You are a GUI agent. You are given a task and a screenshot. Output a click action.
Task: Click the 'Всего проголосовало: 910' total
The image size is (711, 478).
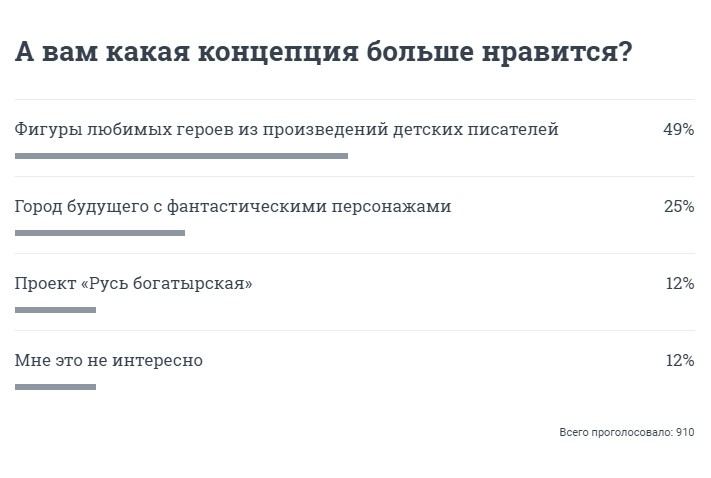click(x=627, y=432)
